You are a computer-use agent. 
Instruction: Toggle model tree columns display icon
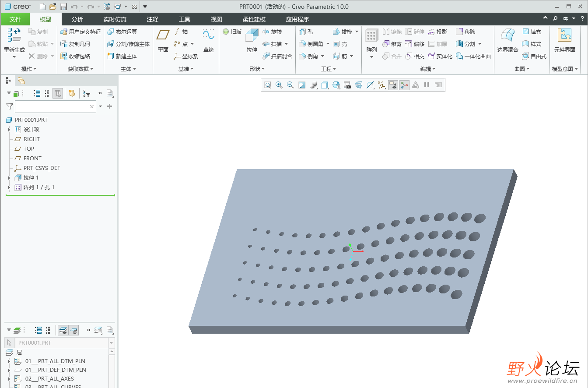tap(58, 93)
